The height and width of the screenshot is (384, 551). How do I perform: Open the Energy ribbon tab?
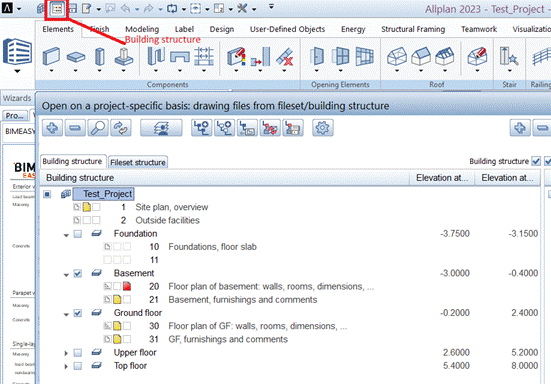(x=353, y=29)
